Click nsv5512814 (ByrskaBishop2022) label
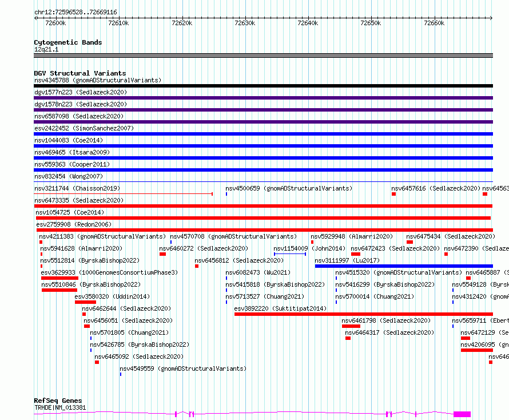This screenshot has height=420, width=509. tap(90, 260)
